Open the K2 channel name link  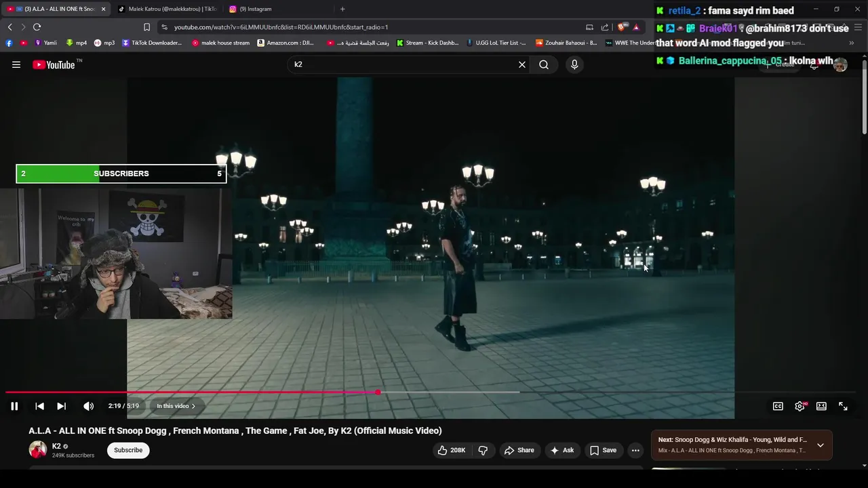56,446
